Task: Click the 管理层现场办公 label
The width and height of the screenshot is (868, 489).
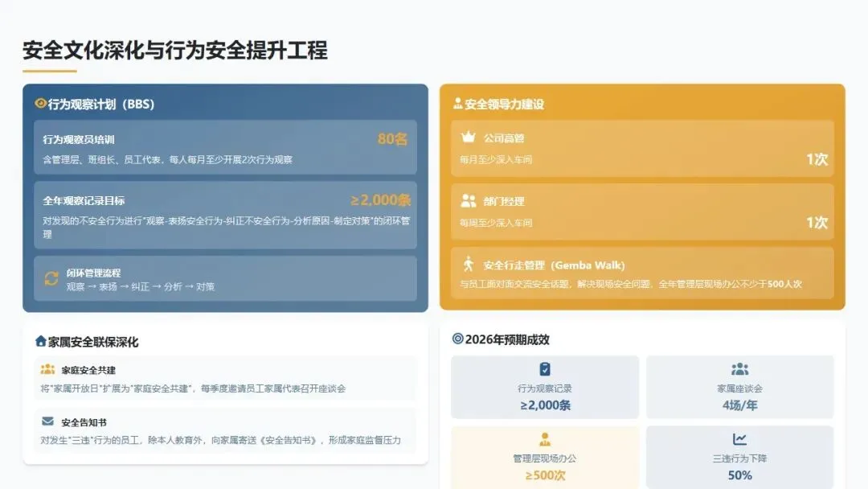Action: tap(545, 458)
